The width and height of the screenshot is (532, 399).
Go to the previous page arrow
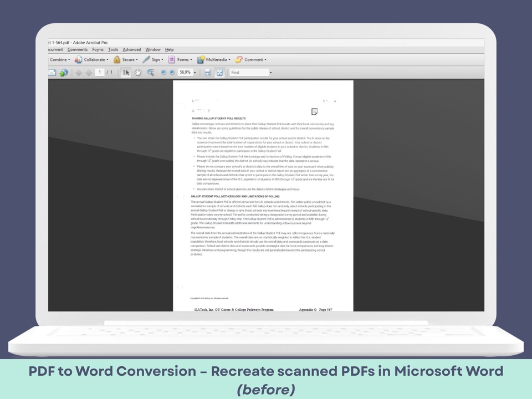coord(79,73)
